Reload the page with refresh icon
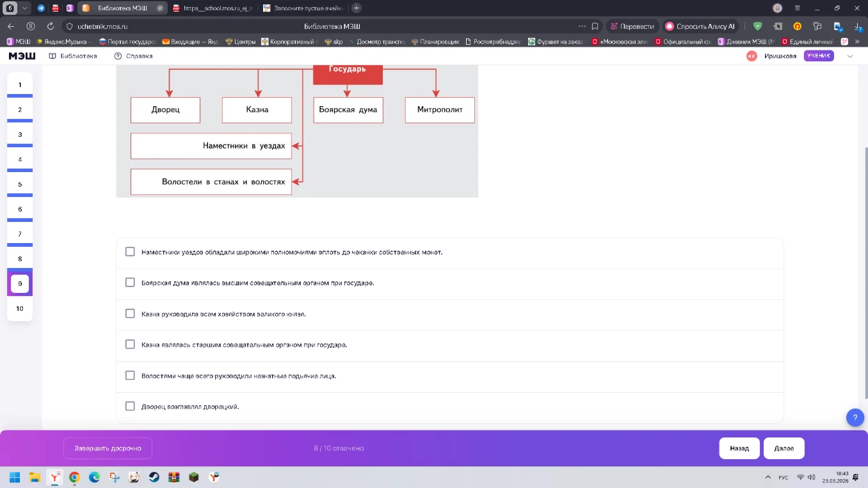 tap(51, 26)
